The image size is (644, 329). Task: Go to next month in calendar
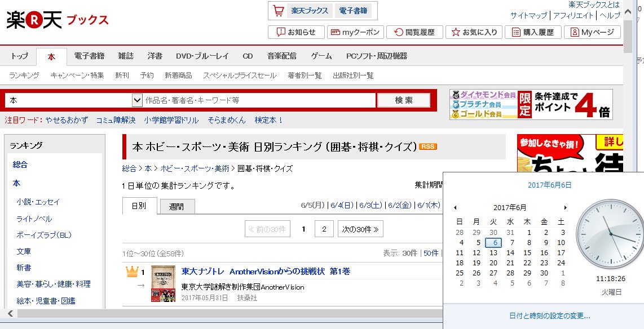pos(565,207)
